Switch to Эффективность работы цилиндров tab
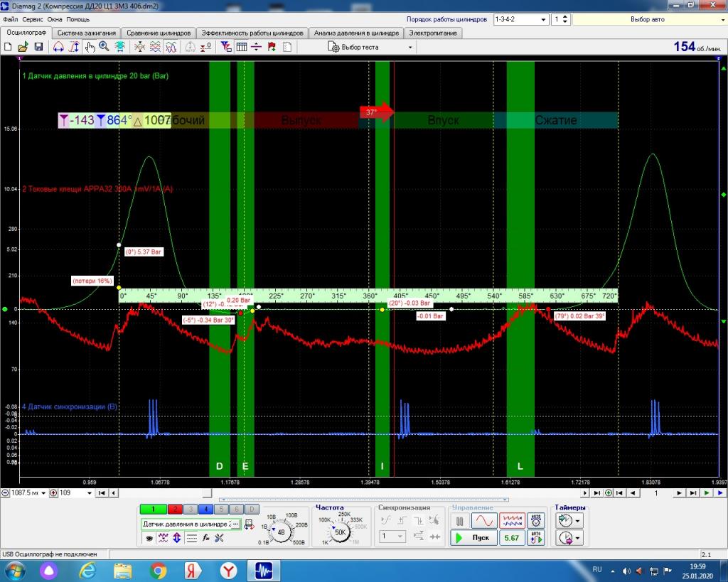This screenshot has width=728, height=582. point(252,33)
